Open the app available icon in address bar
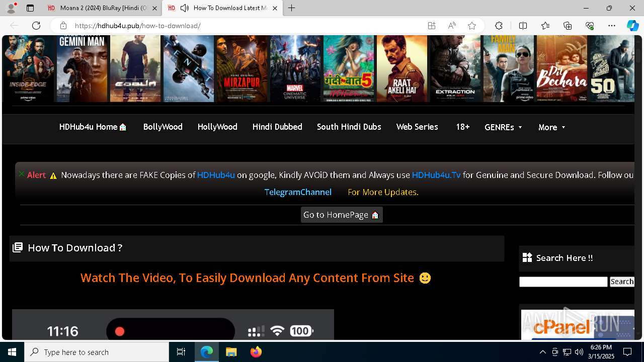 pos(432,26)
